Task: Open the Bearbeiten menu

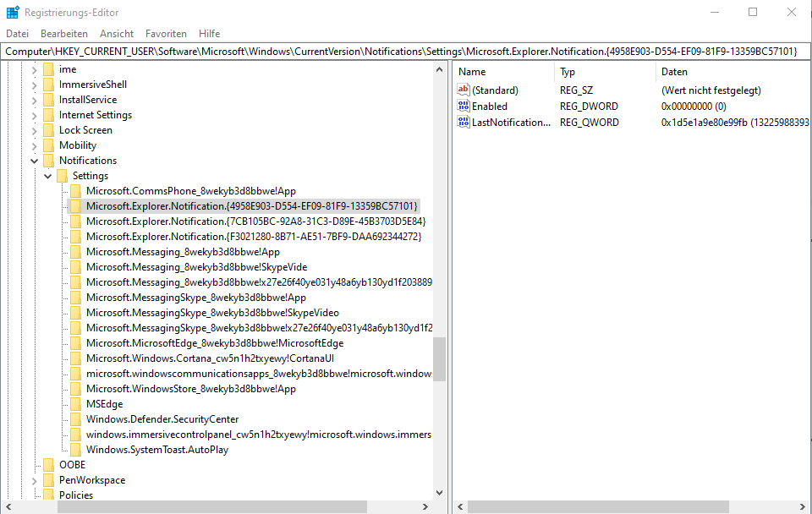Action: click(x=64, y=34)
